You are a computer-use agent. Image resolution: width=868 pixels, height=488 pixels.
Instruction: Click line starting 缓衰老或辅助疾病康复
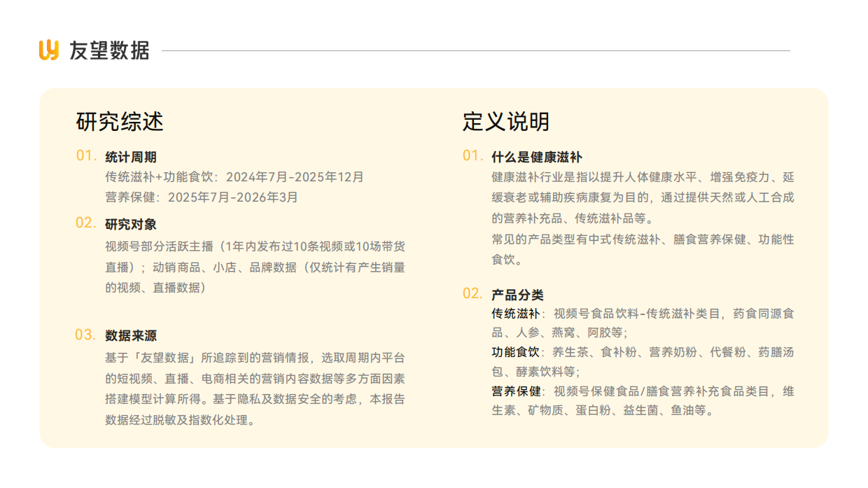[x=643, y=198]
